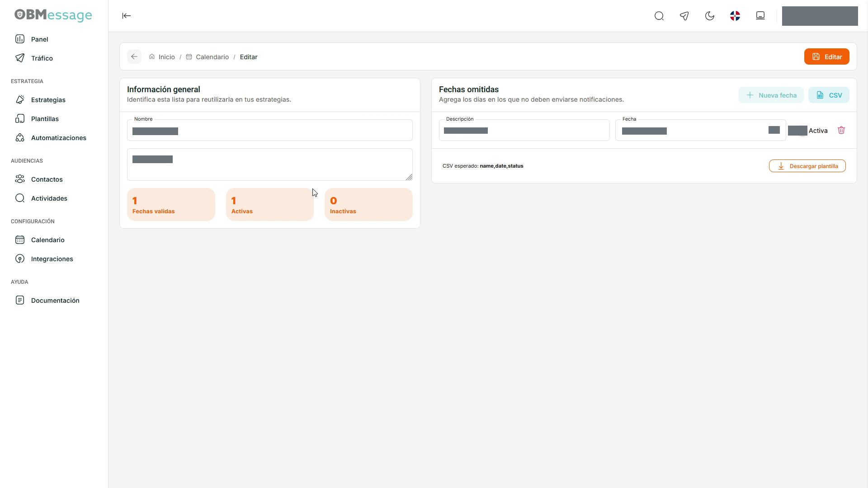Click the OBMessage logo
The height and width of the screenshot is (488, 868).
coord(53,15)
